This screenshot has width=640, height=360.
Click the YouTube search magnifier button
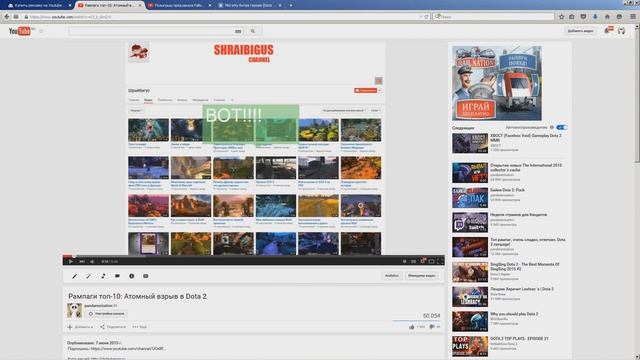[x=253, y=31]
